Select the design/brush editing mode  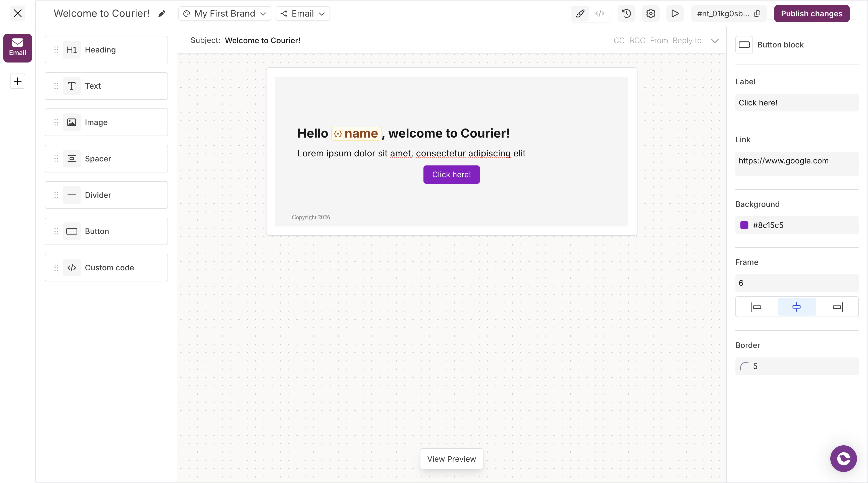tap(580, 14)
